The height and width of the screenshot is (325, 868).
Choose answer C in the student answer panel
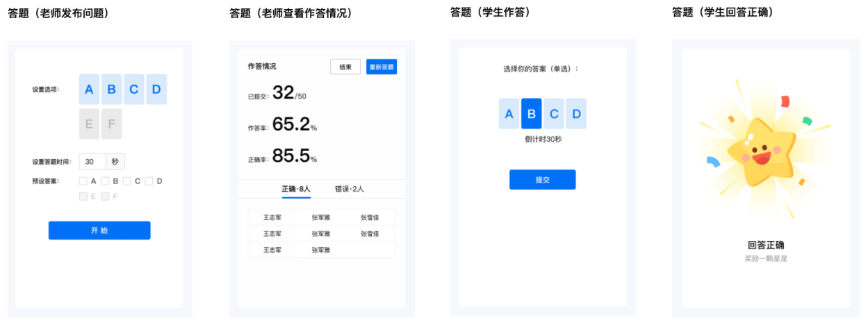[x=554, y=114]
